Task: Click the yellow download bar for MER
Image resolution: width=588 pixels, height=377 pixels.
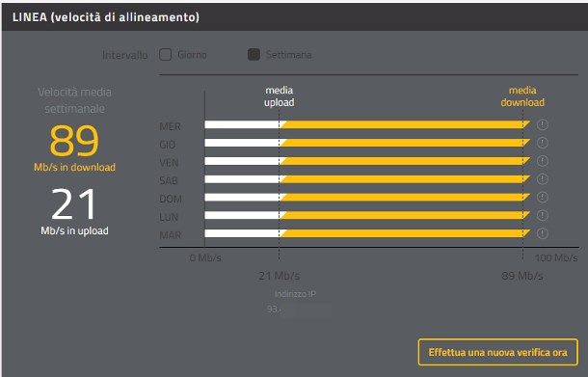Action: coord(405,124)
